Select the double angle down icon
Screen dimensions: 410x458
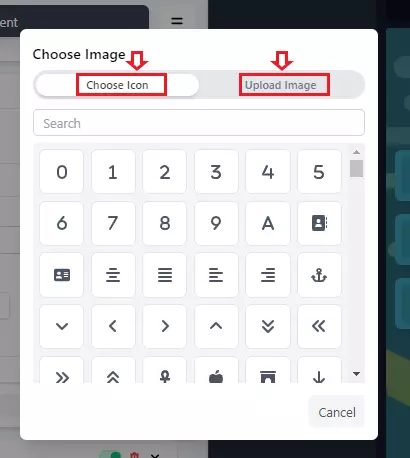[x=268, y=326]
